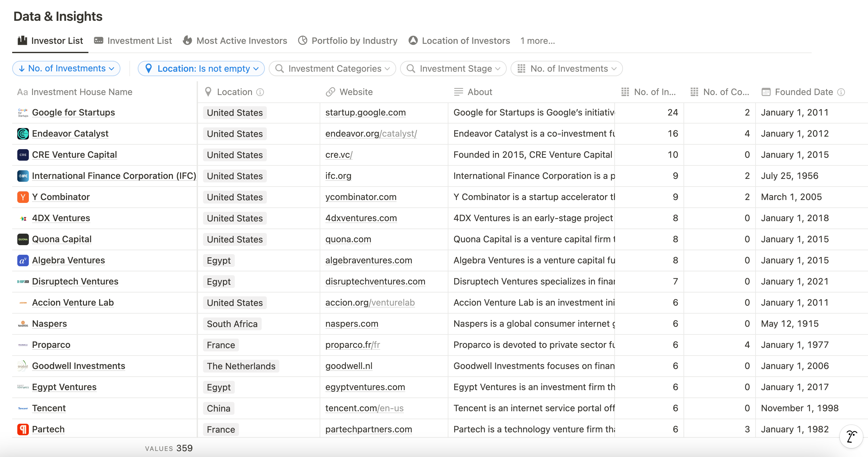Image resolution: width=868 pixels, height=457 pixels.
Task: Open the Endeavor Catalyst page link
Action: coord(70,134)
